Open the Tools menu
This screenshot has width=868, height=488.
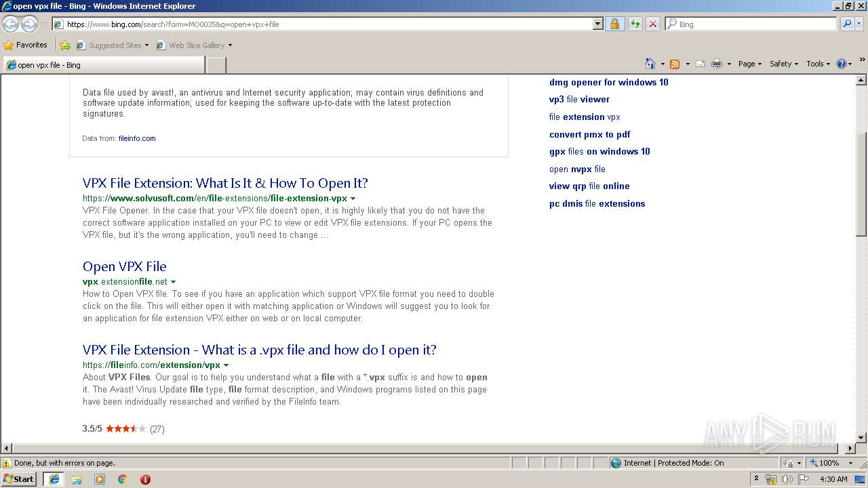[818, 64]
